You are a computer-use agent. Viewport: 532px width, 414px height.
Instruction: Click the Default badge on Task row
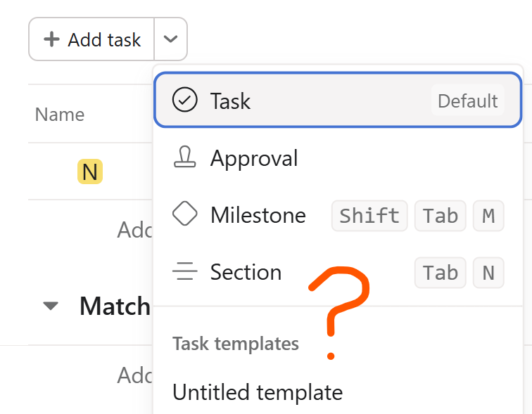click(467, 101)
